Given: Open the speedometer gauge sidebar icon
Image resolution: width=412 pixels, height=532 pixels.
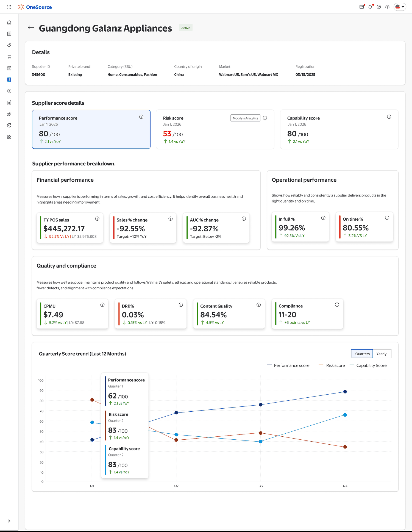Looking at the screenshot, I should click(x=9, y=91).
